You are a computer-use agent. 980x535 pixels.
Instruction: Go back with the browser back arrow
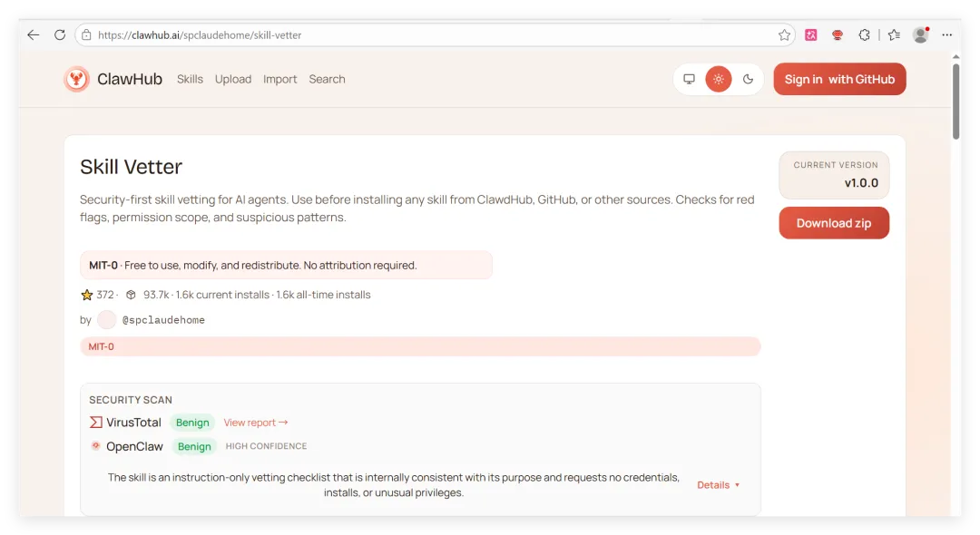click(34, 35)
